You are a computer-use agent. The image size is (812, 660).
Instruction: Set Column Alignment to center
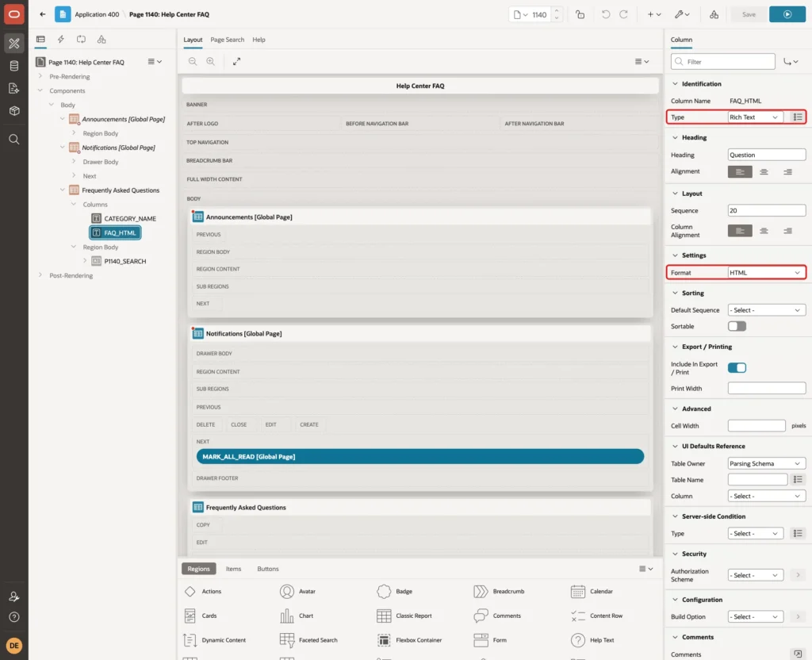tap(764, 231)
